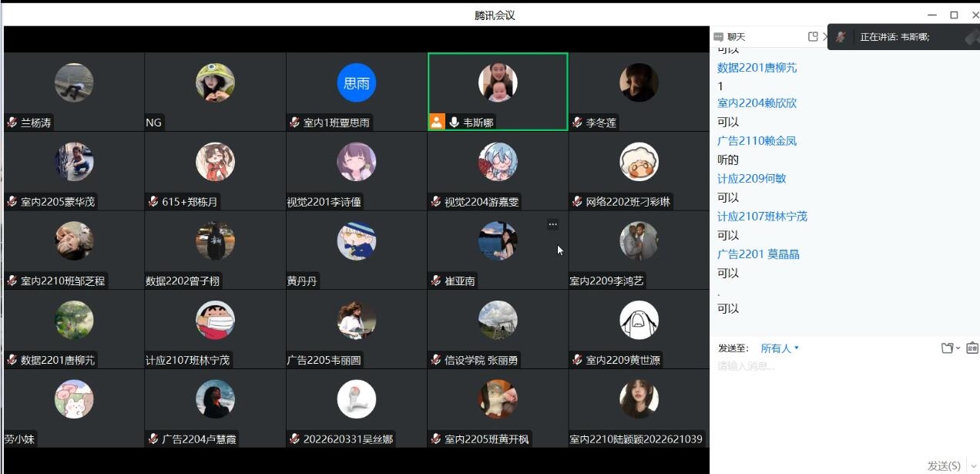Click the muted mic icon beside 兰杨涛
This screenshot has height=474, width=980.
point(12,123)
